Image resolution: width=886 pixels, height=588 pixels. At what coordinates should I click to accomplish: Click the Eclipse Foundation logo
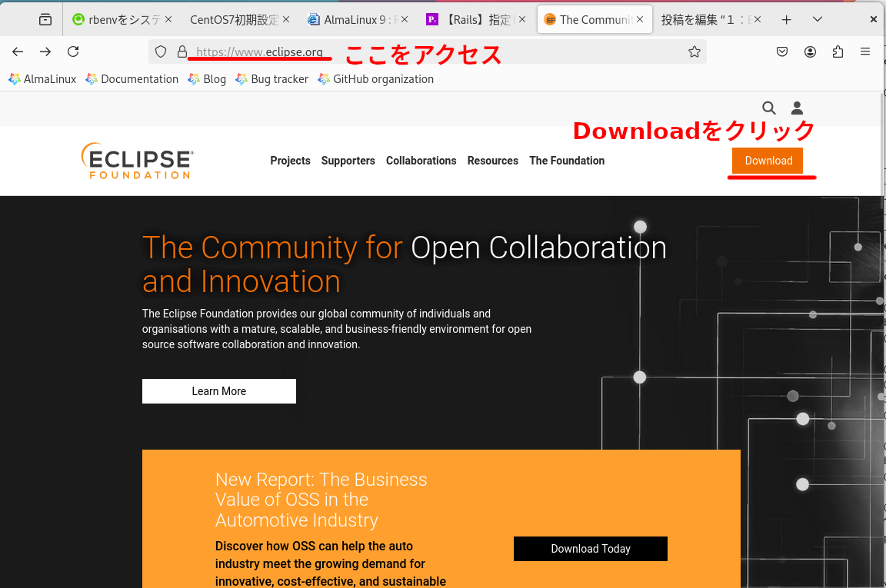coord(138,161)
